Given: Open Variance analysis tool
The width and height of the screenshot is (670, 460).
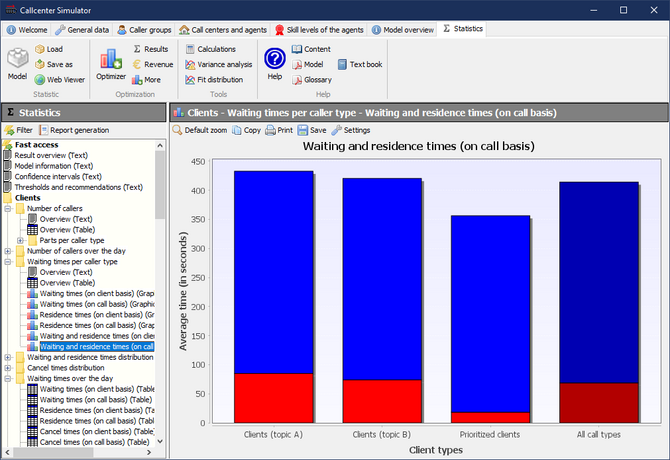Looking at the screenshot, I should 219,64.
